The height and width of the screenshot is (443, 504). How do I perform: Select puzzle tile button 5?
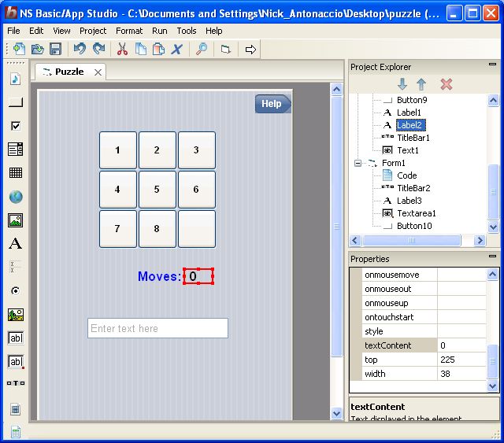(157, 190)
